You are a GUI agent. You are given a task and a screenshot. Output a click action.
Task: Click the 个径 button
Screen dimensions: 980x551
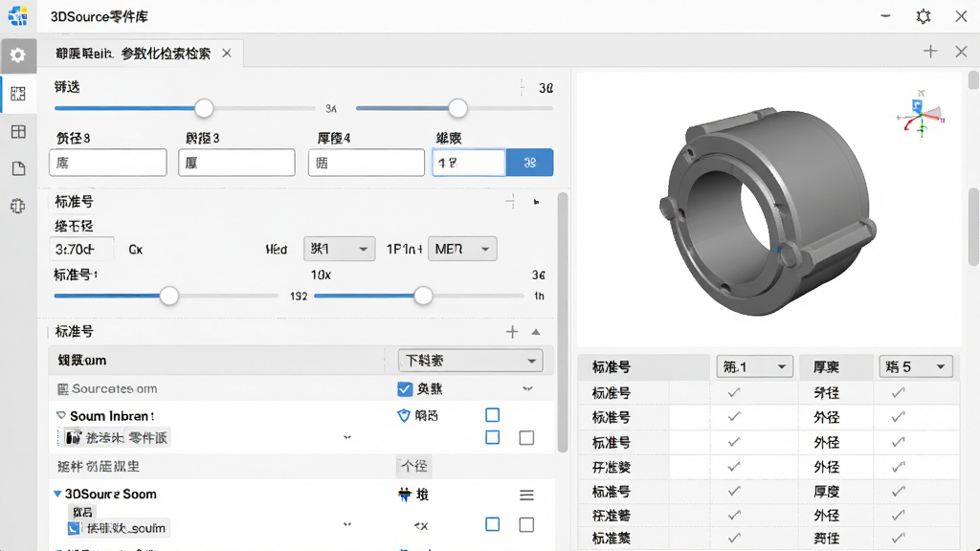click(413, 466)
